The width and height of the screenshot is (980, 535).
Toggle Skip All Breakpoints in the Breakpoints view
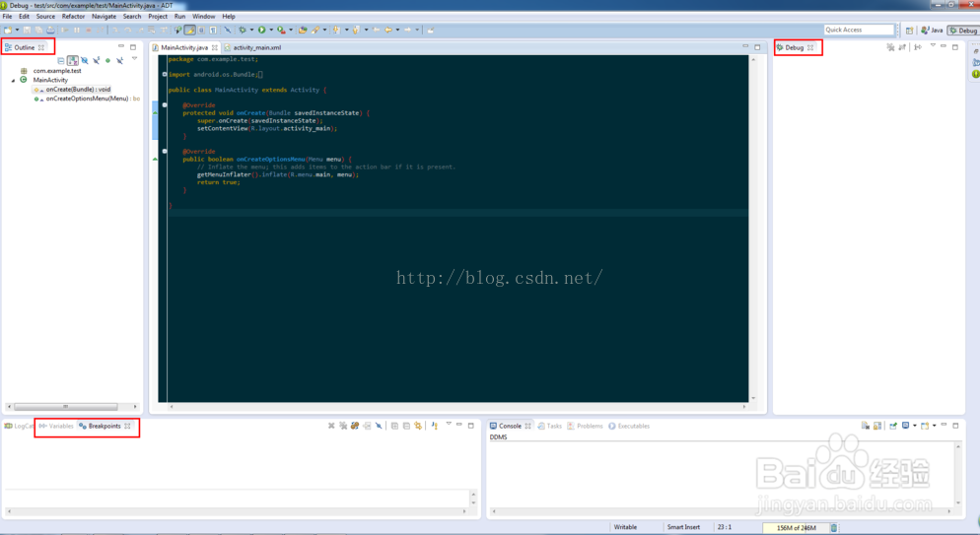click(x=379, y=426)
